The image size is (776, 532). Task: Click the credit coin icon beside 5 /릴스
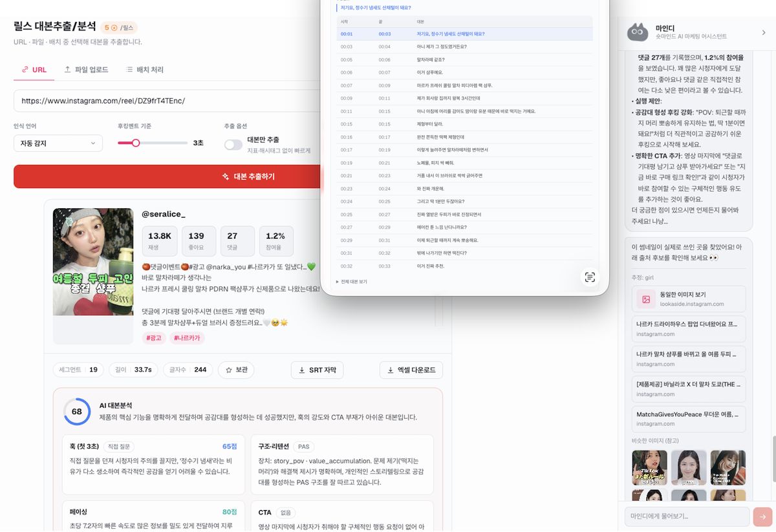(x=114, y=28)
